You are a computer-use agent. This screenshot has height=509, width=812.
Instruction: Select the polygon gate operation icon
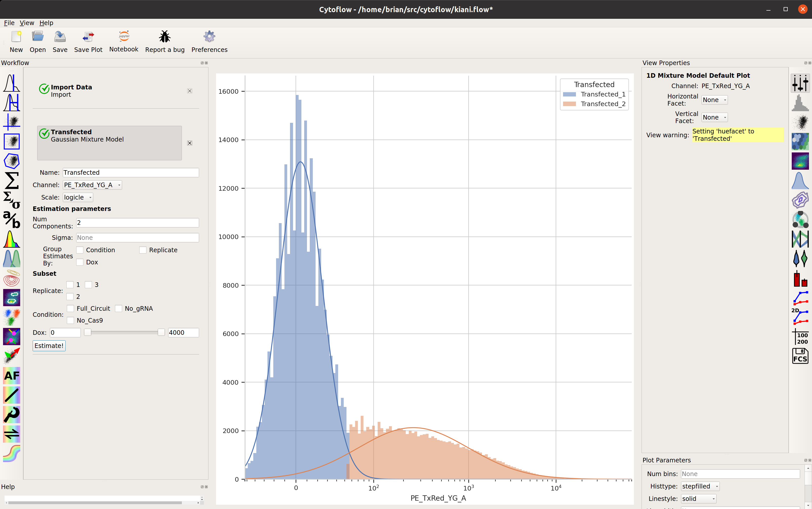(11, 161)
